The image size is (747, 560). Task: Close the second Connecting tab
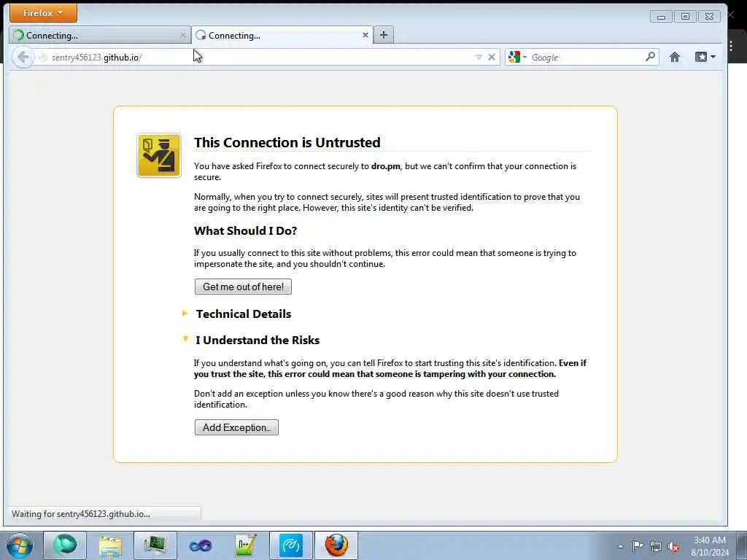(365, 35)
